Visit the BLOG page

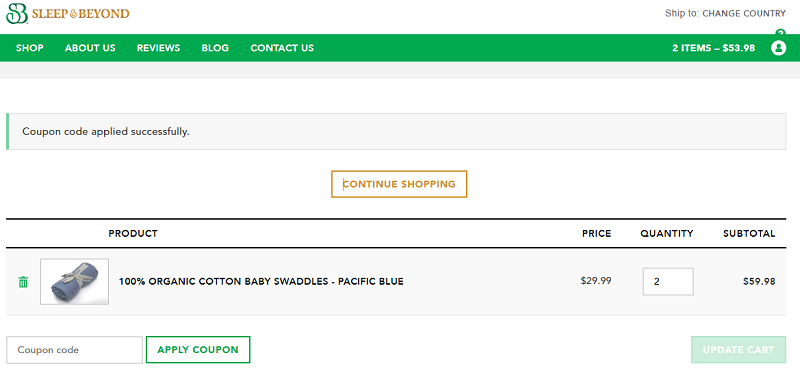pyautogui.click(x=215, y=48)
